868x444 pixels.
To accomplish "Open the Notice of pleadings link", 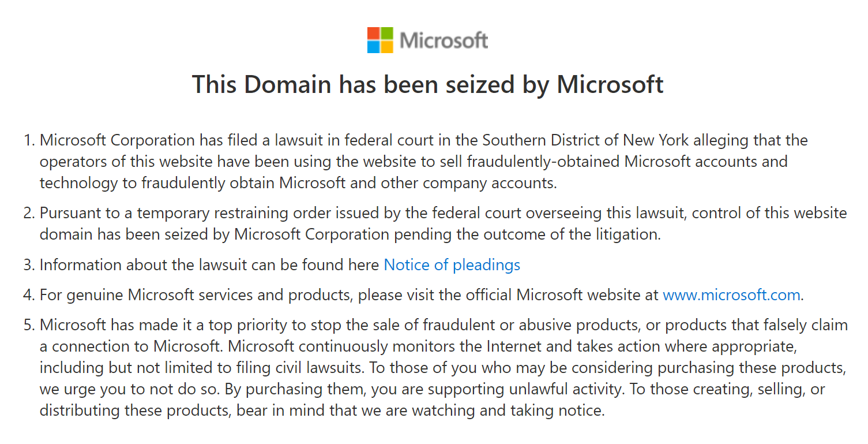I will (x=452, y=265).
